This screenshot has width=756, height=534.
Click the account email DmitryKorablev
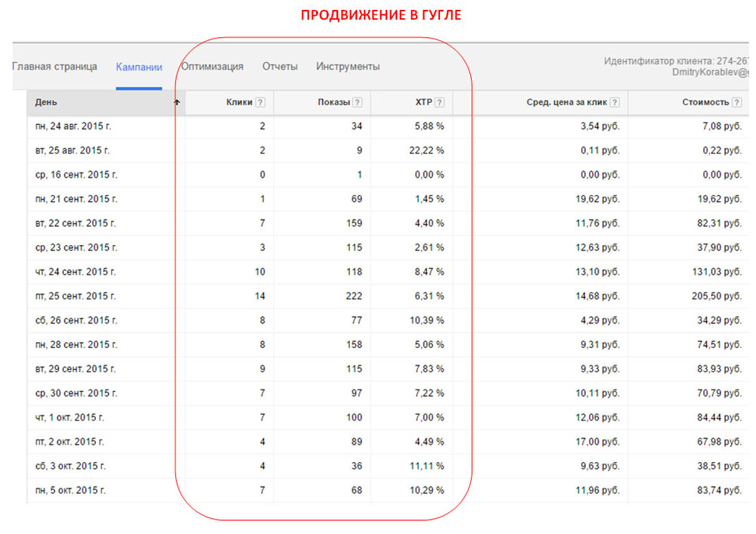tap(710, 73)
